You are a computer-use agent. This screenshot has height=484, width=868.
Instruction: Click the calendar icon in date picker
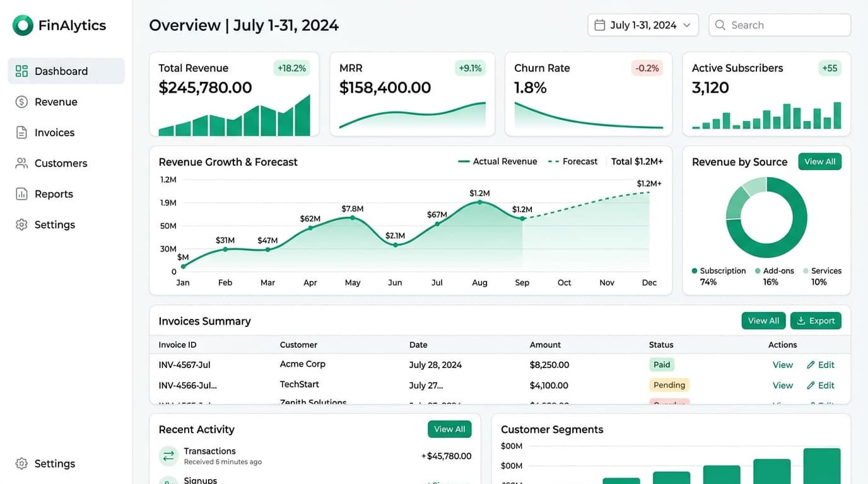(600, 25)
